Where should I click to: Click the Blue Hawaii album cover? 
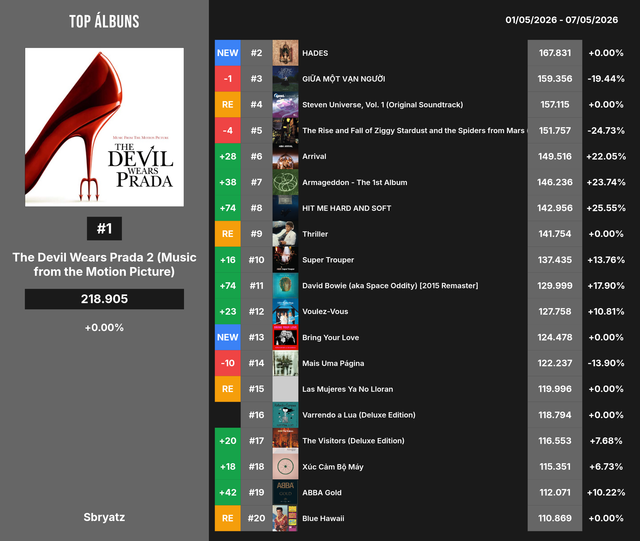(285, 518)
